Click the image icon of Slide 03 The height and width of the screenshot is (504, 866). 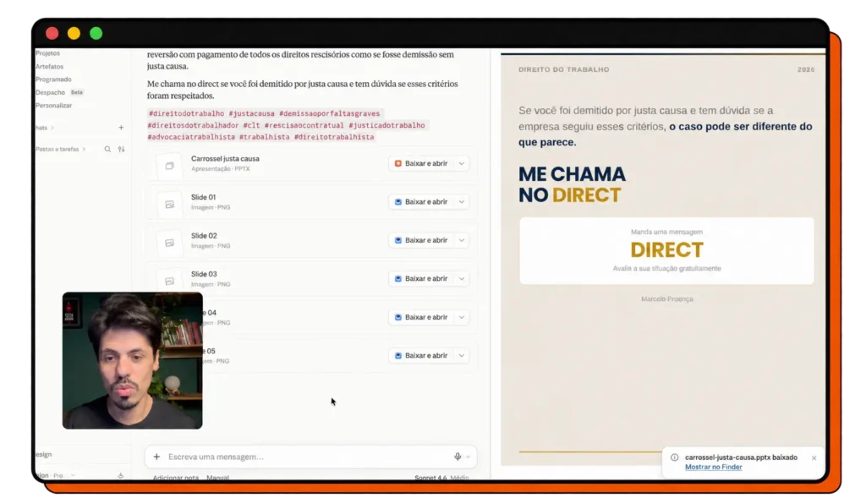click(169, 281)
